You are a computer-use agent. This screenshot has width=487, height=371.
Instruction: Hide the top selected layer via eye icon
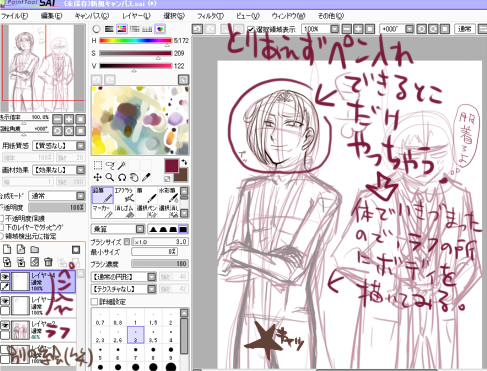[5, 276]
